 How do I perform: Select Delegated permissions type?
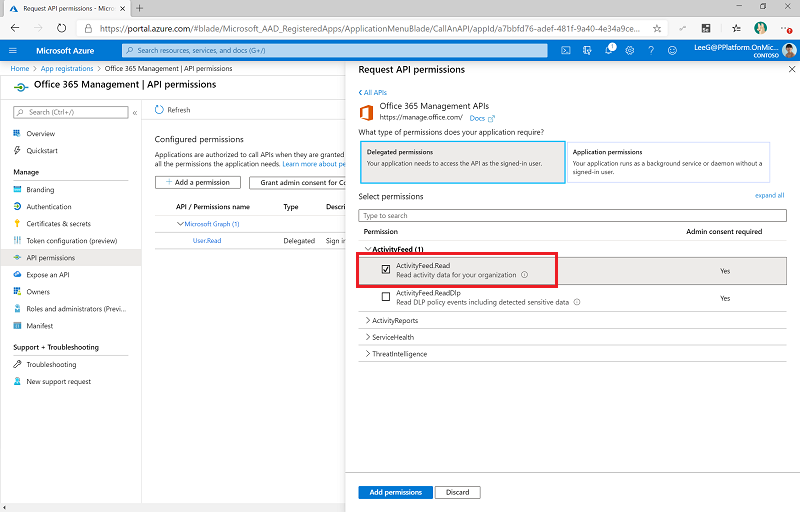(462, 162)
